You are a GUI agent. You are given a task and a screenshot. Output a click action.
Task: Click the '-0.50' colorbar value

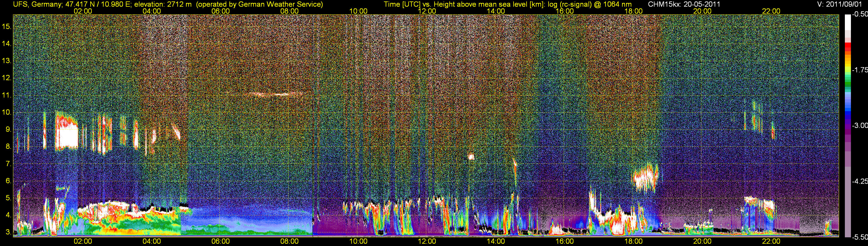coord(860,14)
